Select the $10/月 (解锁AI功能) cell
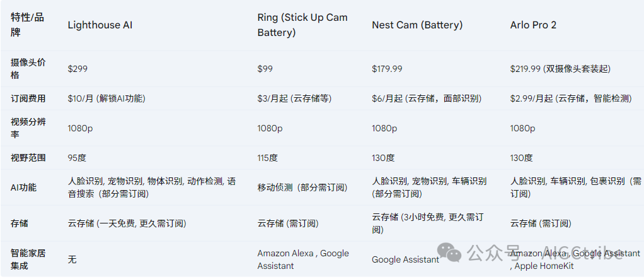This screenshot has width=644, height=279. [x=106, y=98]
